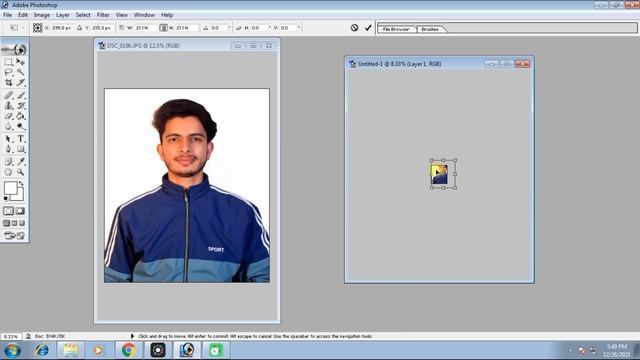Switch foreground and background colors arrow
The image size is (640, 360).
(21, 184)
